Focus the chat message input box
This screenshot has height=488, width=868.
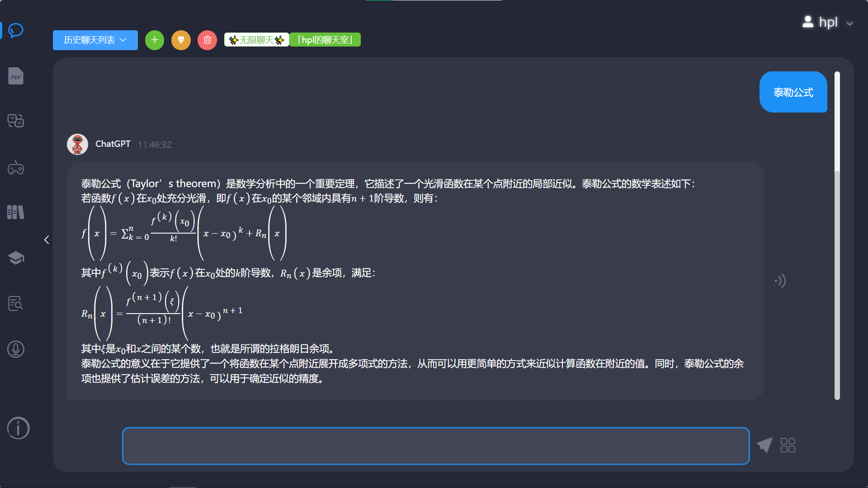point(435,446)
